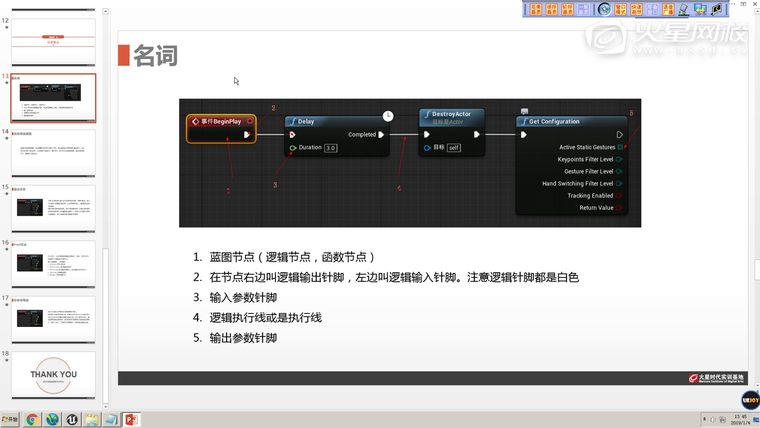Select slide 16 thumbnail
Image resolution: width=760 pixels, height=428 pixels.
pos(53,263)
